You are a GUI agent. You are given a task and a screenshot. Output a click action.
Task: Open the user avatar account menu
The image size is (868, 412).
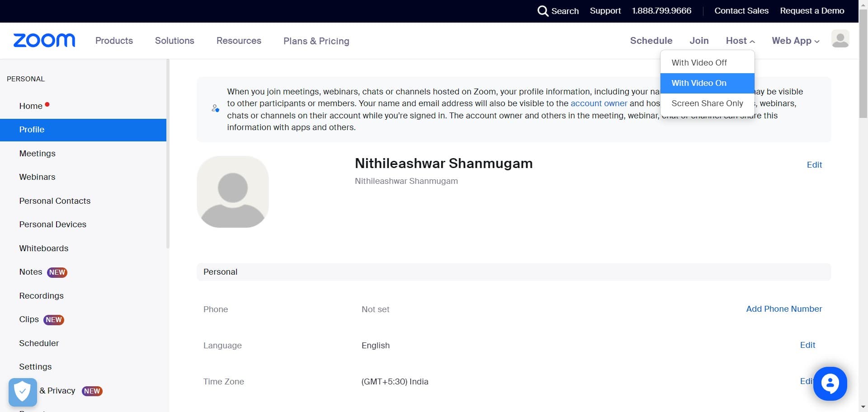840,39
